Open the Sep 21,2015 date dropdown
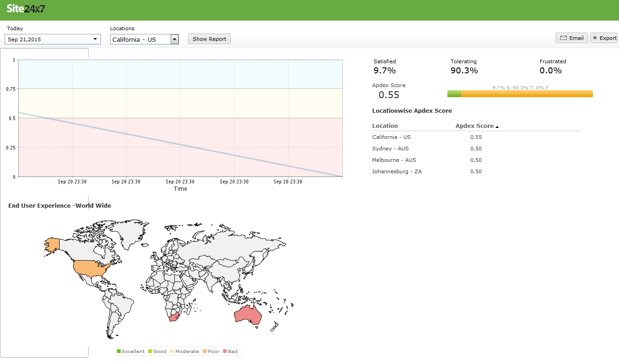 52,39
